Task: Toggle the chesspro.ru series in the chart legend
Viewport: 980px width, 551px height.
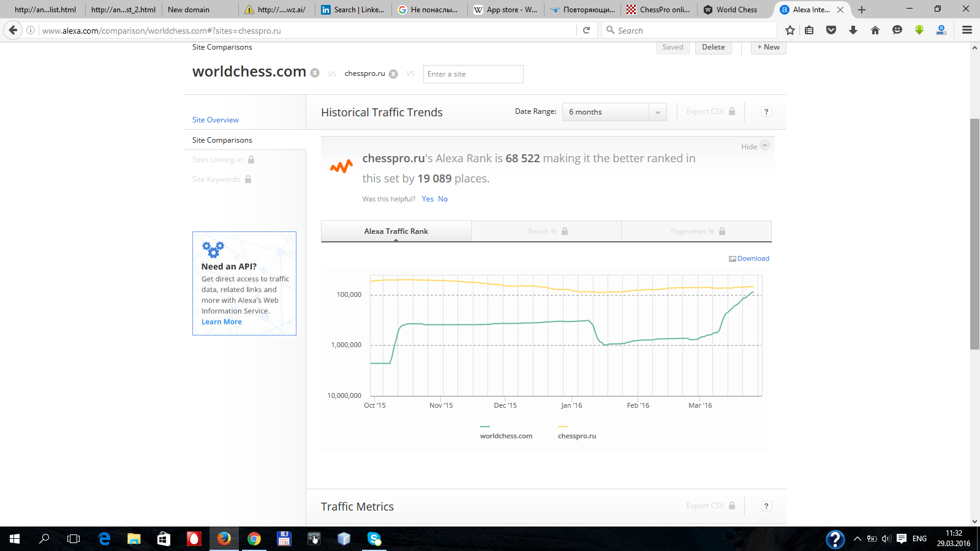Action: point(576,436)
